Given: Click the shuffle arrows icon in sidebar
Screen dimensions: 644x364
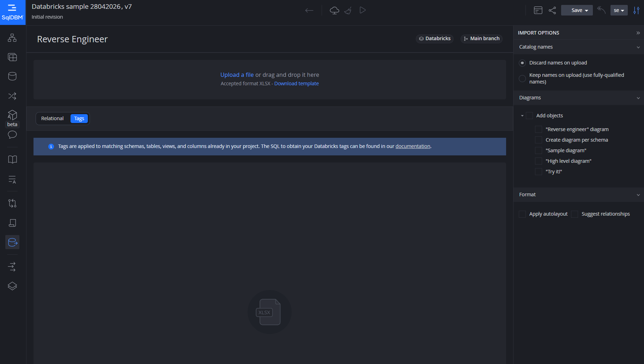Looking at the screenshot, I should pyautogui.click(x=12, y=96).
